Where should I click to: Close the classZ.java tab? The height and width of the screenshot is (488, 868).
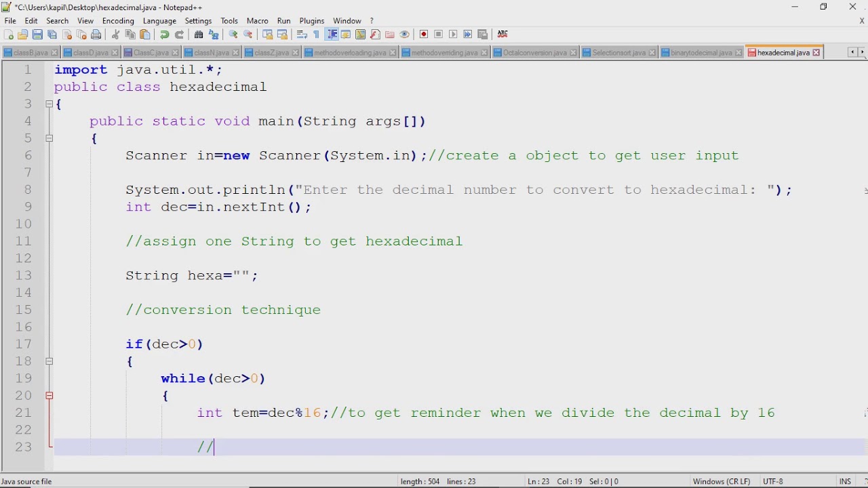pos(296,53)
